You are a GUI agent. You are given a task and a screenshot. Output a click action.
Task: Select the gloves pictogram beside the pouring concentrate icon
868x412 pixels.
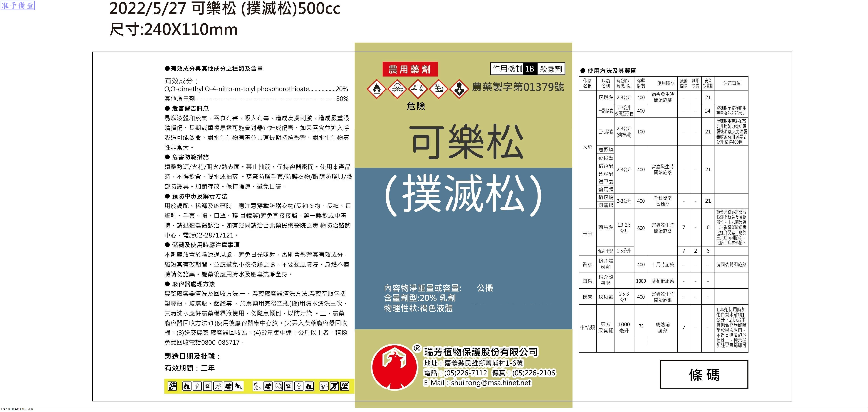pos(228,386)
